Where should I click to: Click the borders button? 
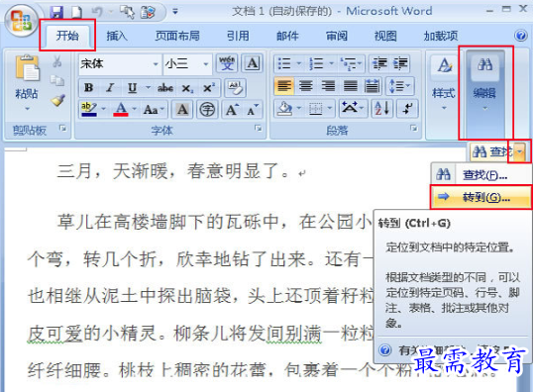(316, 109)
